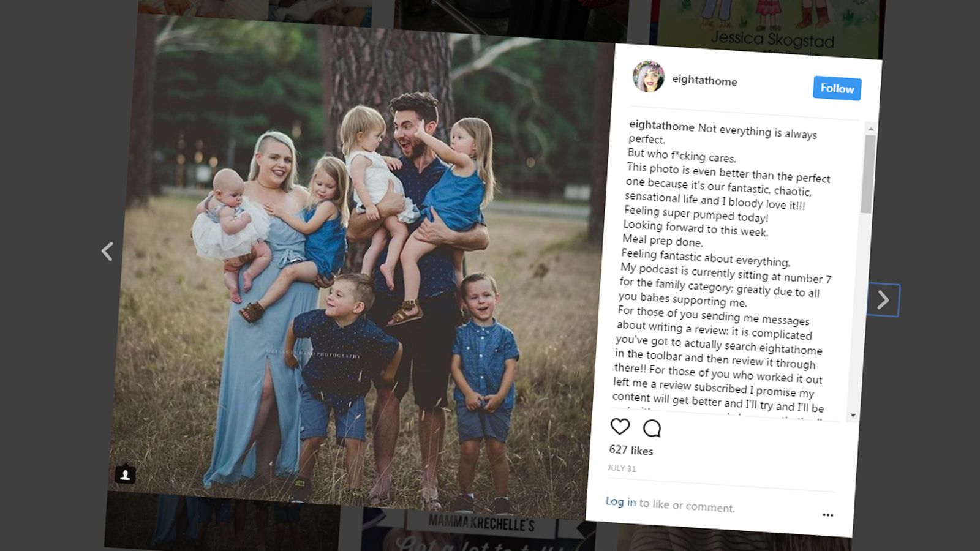Click the heart like icon
980x551 pixels.
[x=620, y=426]
